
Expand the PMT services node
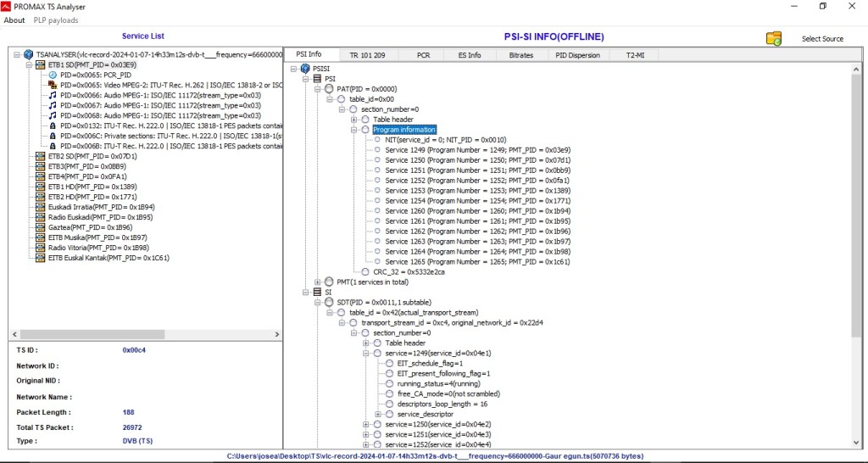pos(318,282)
